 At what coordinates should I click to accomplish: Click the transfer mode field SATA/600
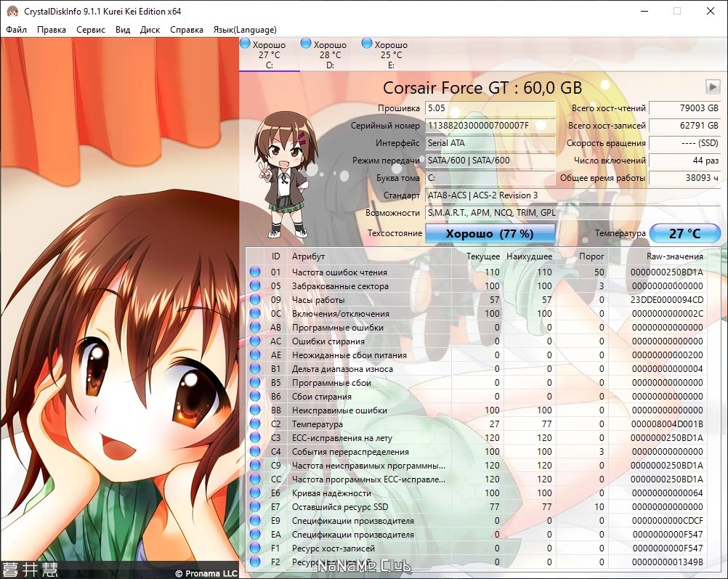[x=490, y=161]
